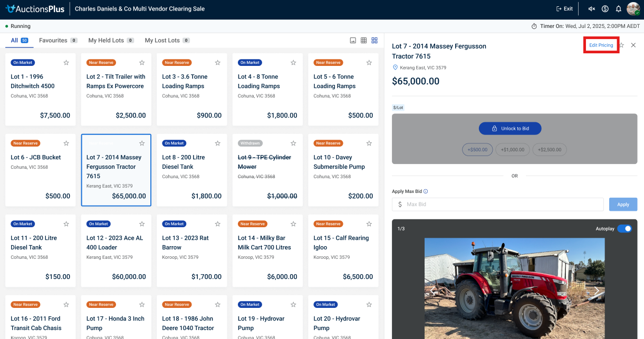
Task: Click the Edit Pricing link
Action: coord(601,45)
